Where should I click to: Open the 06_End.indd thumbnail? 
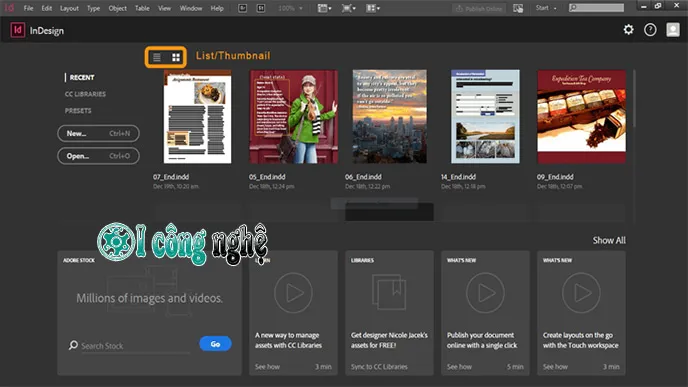(390, 117)
